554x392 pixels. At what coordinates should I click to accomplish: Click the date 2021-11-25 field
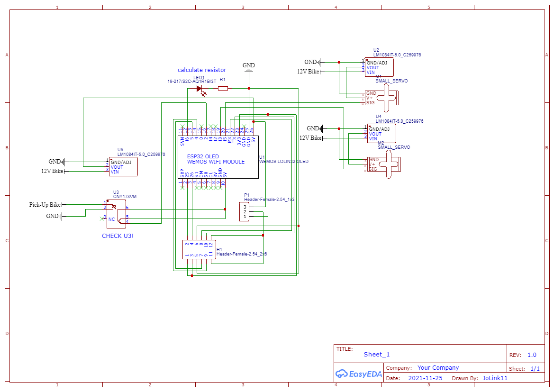425,378
